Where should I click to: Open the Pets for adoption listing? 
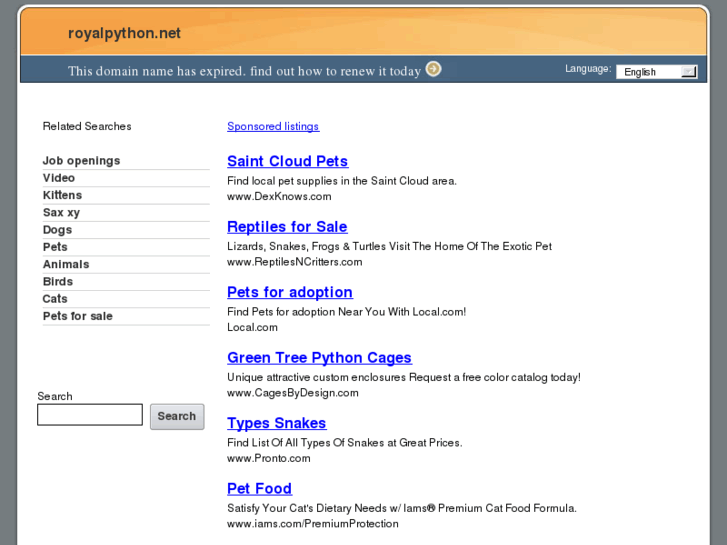pos(290,292)
